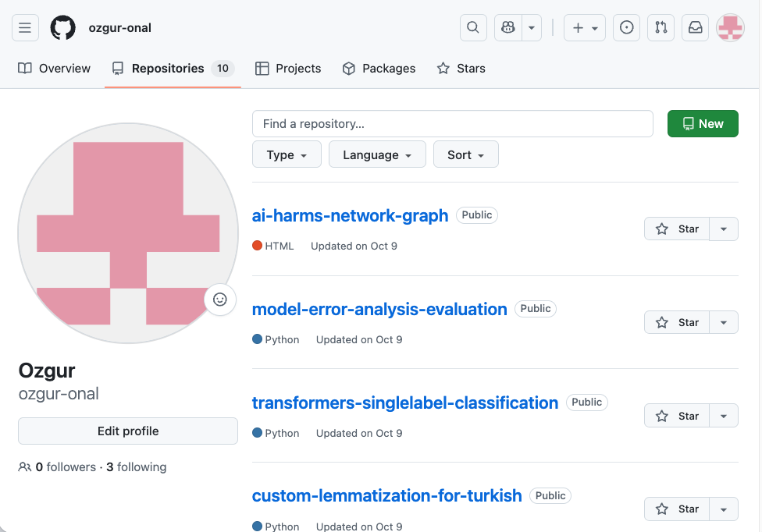Screen dimensions: 762x532
Task: Open the Sort dropdown
Action: click(466, 154)
